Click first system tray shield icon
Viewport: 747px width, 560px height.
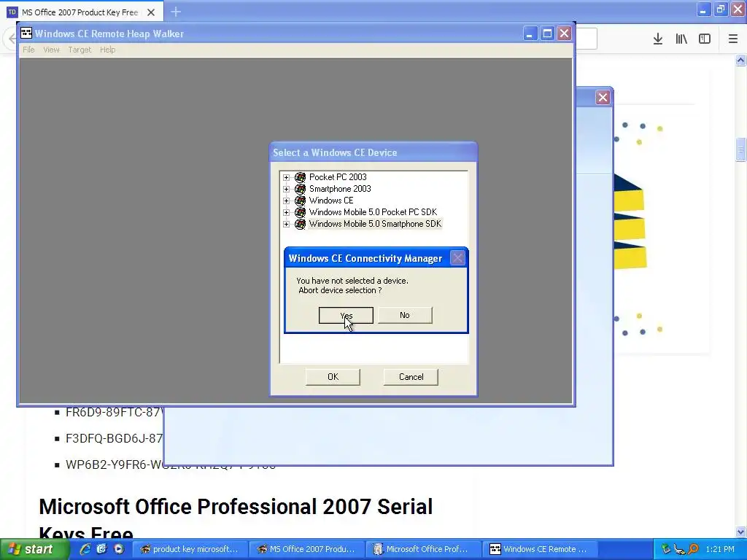click(665, 549)
